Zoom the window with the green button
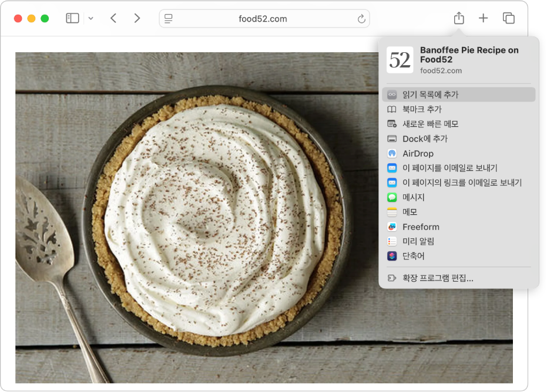This screenshot has width=547, height=392. click(45, 18)
